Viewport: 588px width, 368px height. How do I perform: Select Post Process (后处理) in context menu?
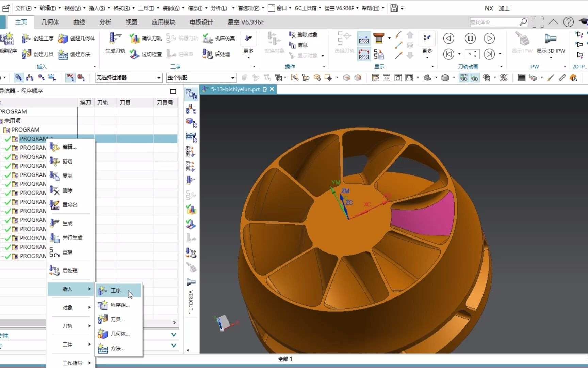70,271
